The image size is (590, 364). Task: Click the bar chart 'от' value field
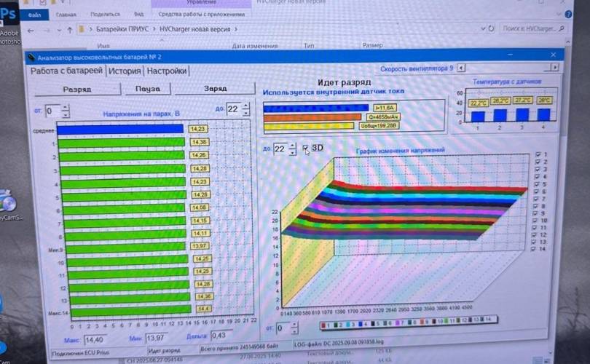(52, 111)
